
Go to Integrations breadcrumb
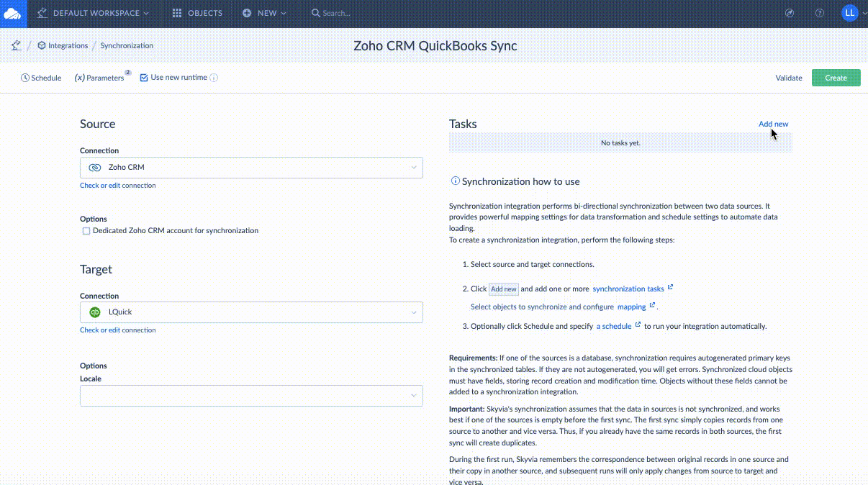(68, 45)
